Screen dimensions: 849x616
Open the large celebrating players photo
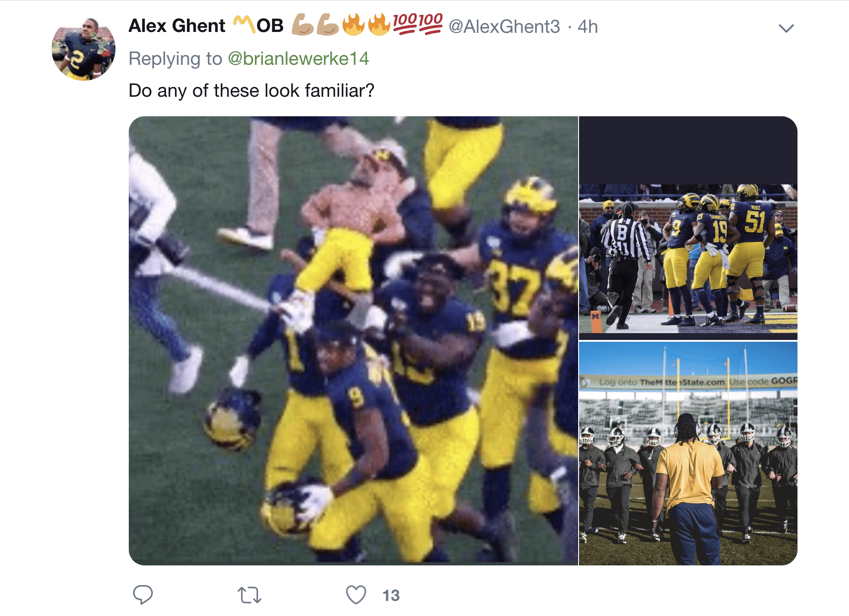[x=353, y=340]
